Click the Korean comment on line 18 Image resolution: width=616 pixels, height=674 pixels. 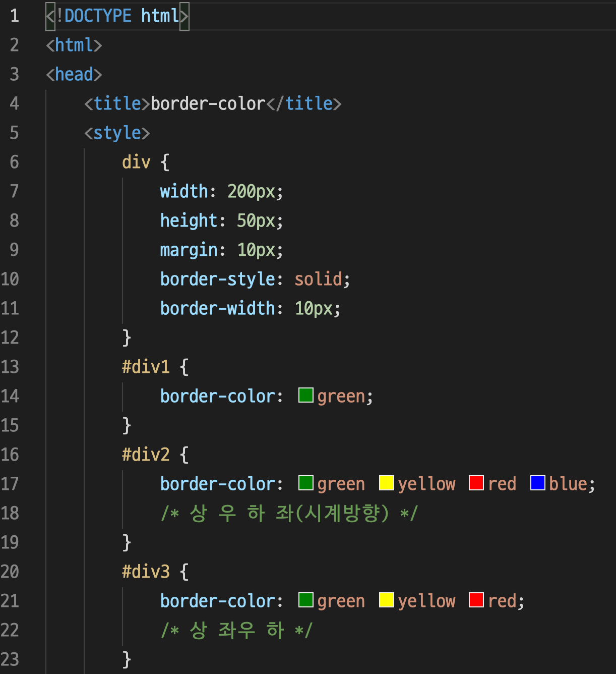coord(289,513)
